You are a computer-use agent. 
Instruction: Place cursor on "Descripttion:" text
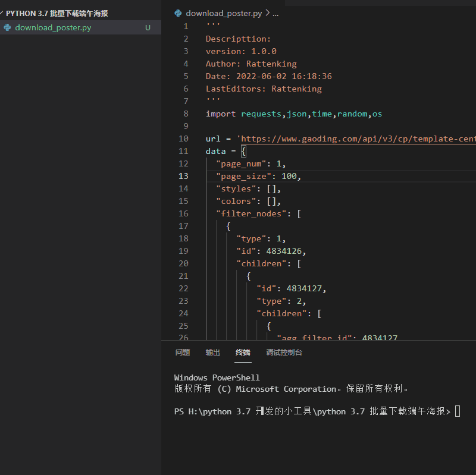pos(239,39)
